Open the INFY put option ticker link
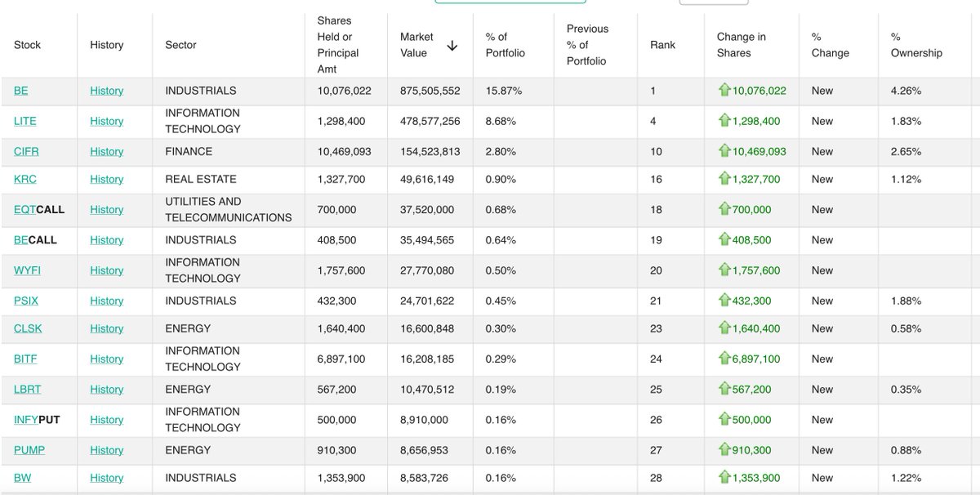The height and width of the screenshot is (495, 980). coord(26,419)
